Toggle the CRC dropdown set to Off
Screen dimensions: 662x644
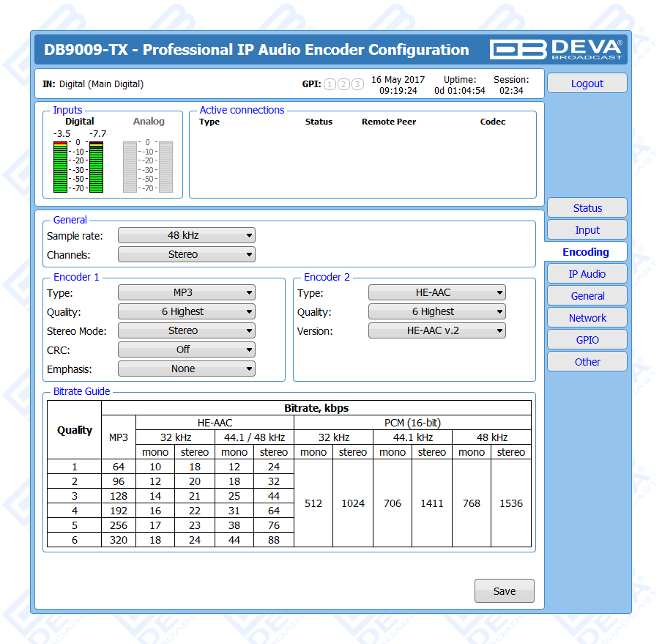(x=186, y=349)
